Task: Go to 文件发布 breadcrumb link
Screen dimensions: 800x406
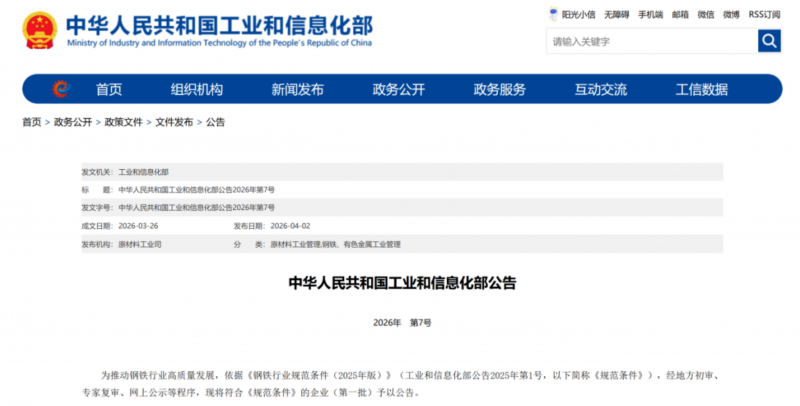Action: (174, 122)
